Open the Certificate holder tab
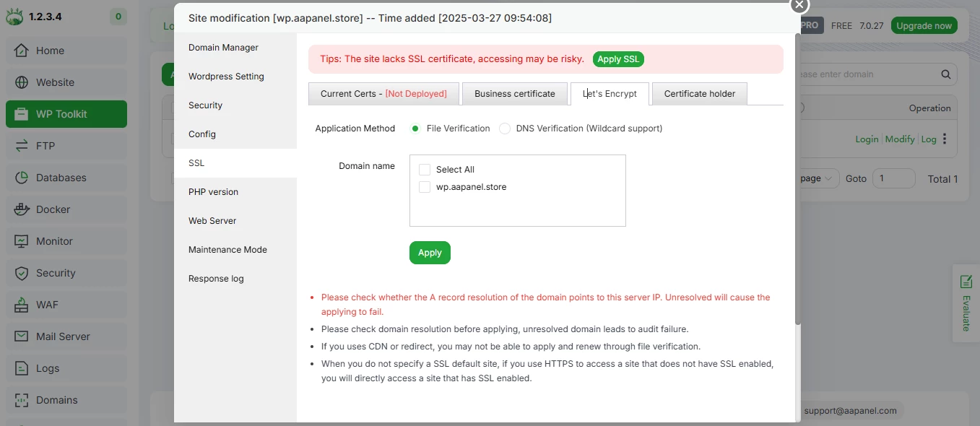The image size is (980, 426). point(699,93)
